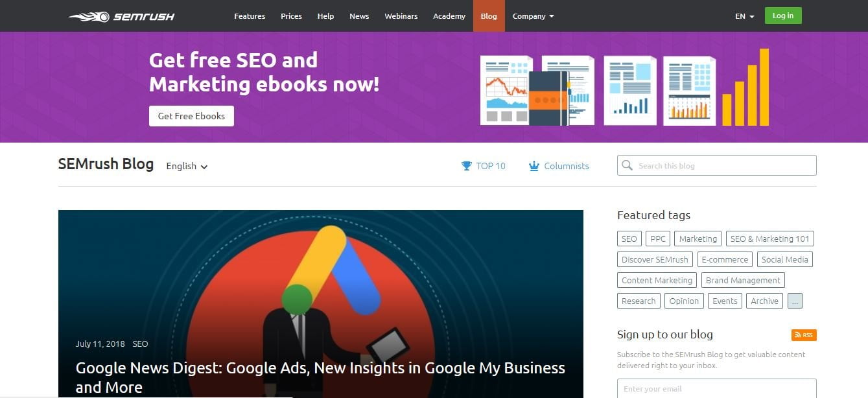
Task: Click the orange RSS feed icon
Action: pyautogui.click(x=804, y=335)
